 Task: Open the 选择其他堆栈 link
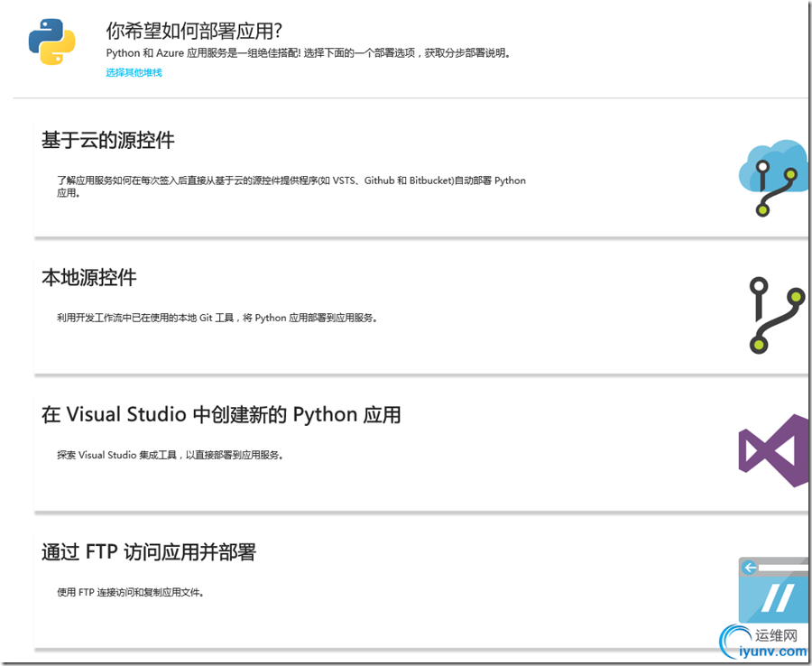tap(134, 72)
